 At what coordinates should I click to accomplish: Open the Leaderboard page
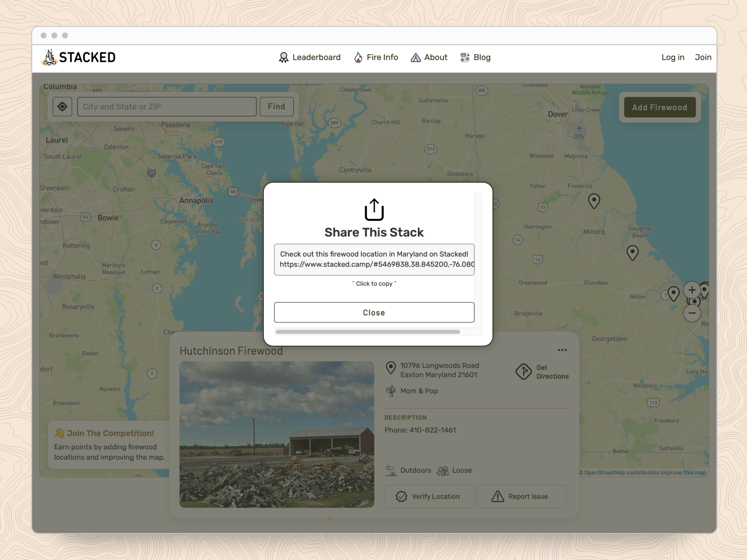point(310,57)
